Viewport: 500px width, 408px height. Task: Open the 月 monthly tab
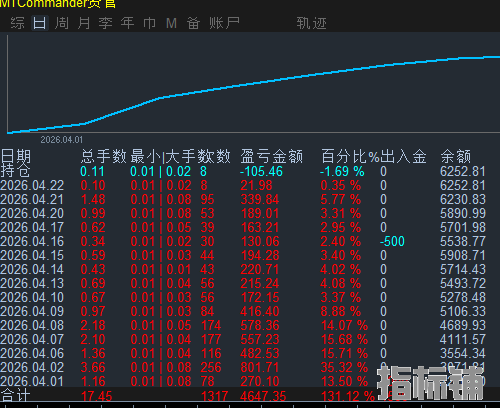click(x=84, y=23)
